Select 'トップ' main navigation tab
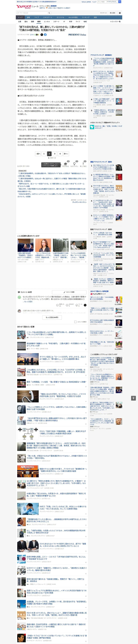138x644 pixels. click(x=20, y=17)
